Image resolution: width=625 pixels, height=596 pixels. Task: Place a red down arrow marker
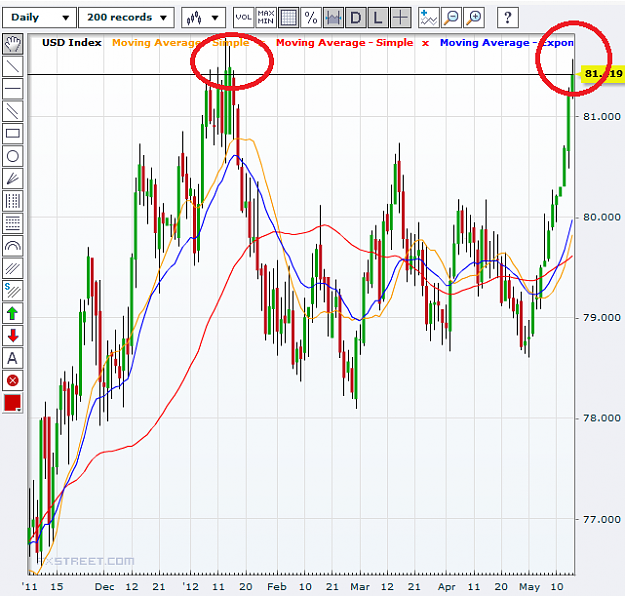12,335
